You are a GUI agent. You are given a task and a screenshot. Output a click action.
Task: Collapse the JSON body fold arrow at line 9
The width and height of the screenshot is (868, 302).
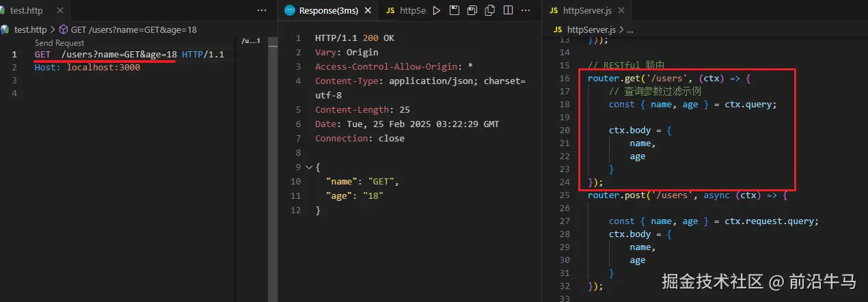click(x=308, y=167)
